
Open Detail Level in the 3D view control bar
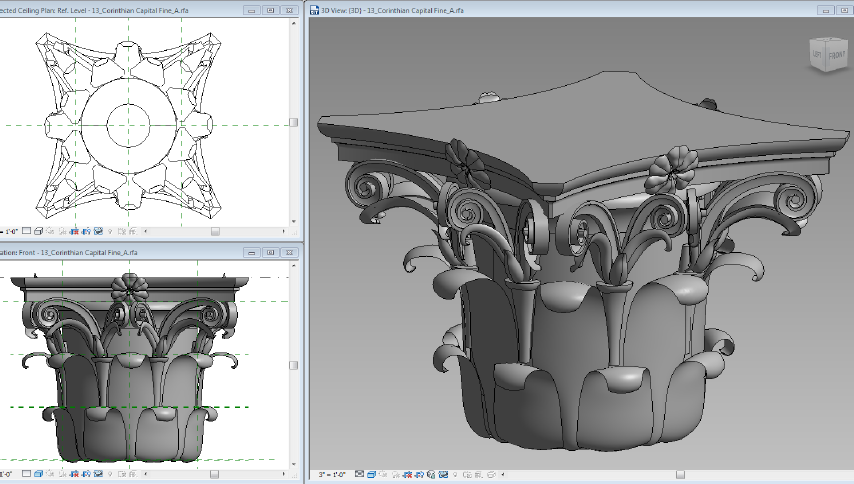[x=359, y=474]
